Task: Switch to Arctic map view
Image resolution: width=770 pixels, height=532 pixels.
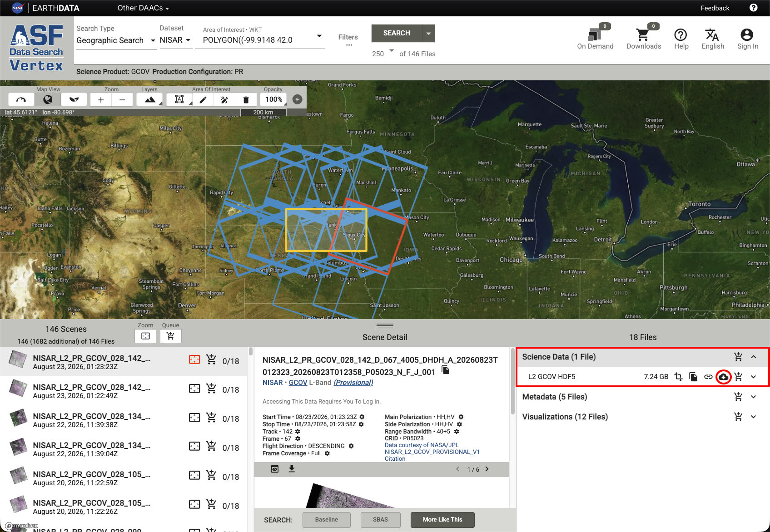Action: click(x=21, y=99)
